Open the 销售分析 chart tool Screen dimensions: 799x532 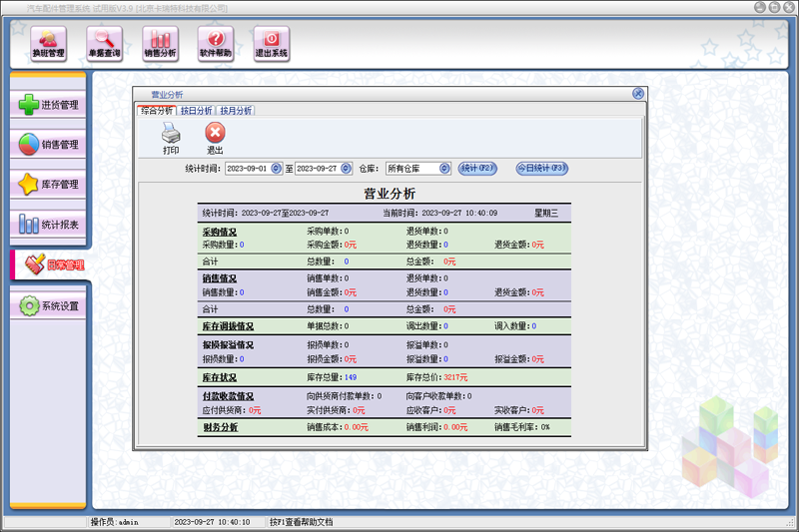tap(160, 44)
